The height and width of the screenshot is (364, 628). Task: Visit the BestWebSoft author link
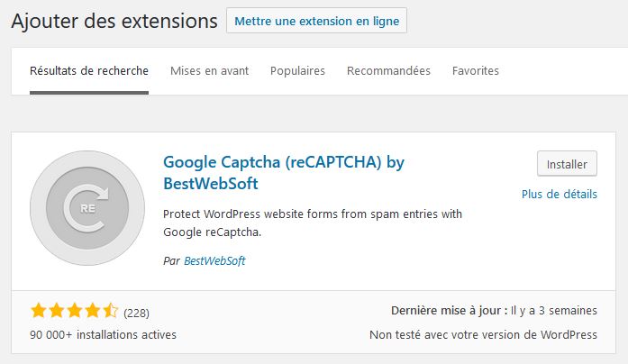point(214,261)
